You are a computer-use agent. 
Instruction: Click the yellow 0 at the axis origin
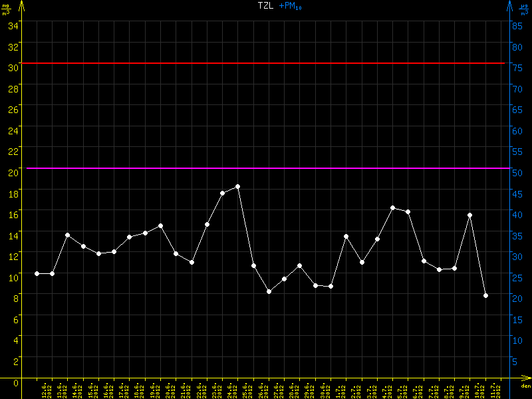(15, 382)
